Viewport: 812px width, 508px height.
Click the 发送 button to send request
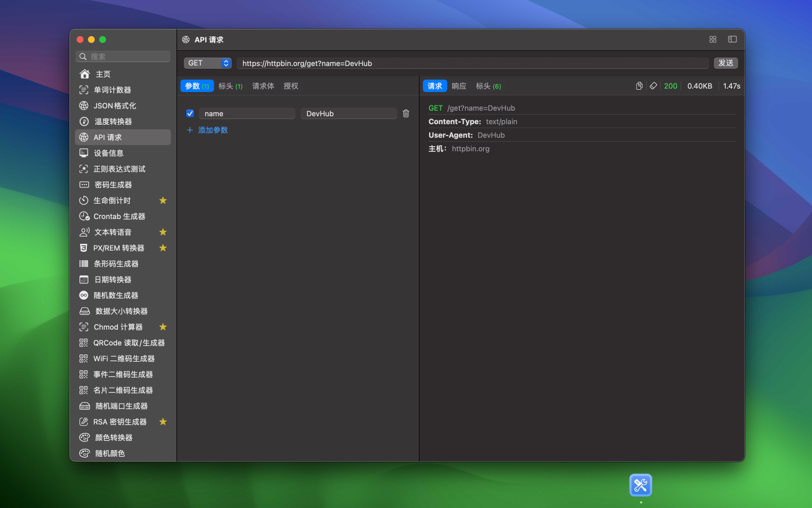click(726, 63)
